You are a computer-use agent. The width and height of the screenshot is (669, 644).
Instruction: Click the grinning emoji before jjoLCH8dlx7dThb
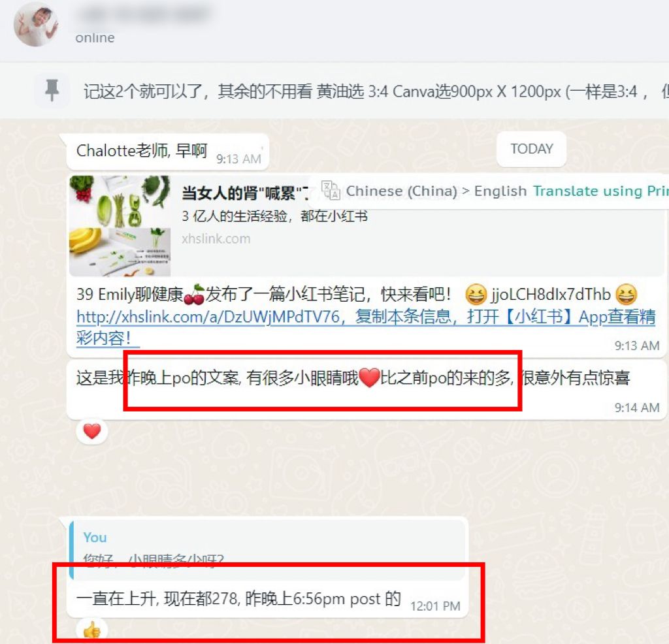(x=476, y=295)
